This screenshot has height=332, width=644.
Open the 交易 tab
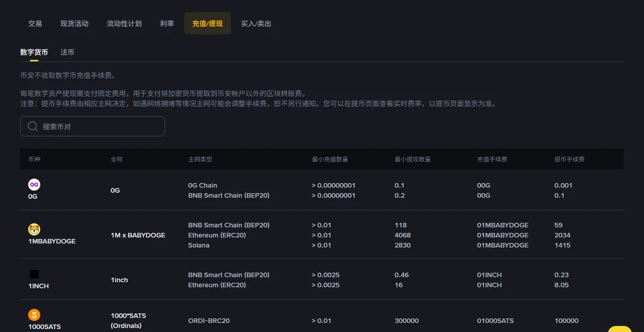pyautogui.click(x=35, y=24)
